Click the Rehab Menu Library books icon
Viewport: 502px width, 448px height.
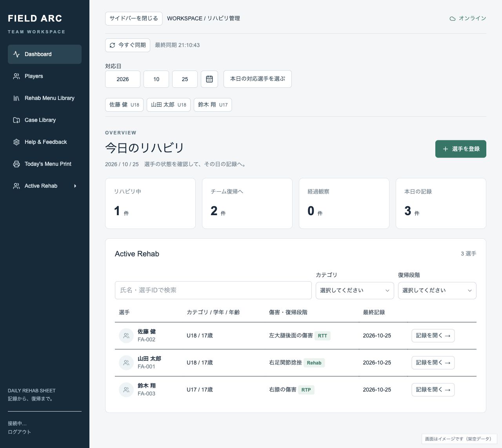tap(16, 98)
